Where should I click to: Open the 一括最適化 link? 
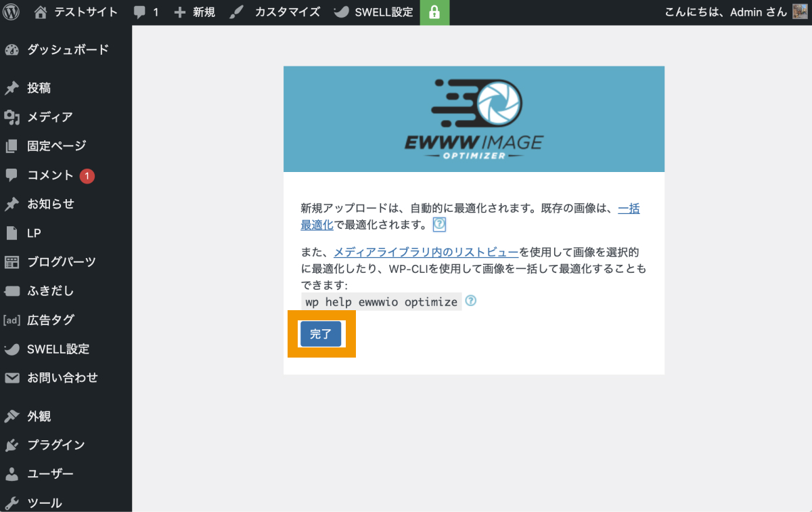pos(629,209)
